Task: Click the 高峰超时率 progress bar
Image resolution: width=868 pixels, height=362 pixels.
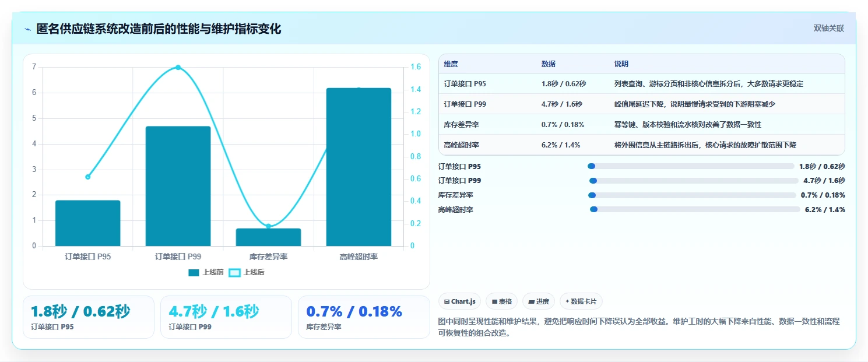Action: click(695, 209)
